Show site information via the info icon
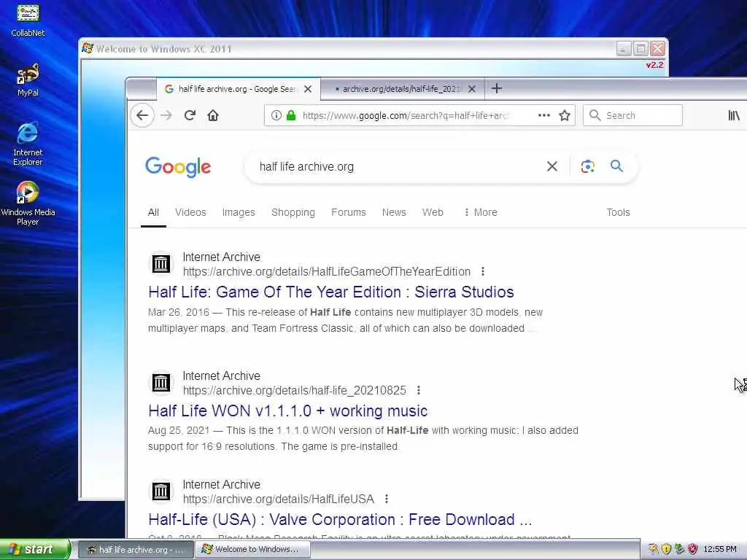This screenshot has width=747, height=560. click(x=276, y=115)
